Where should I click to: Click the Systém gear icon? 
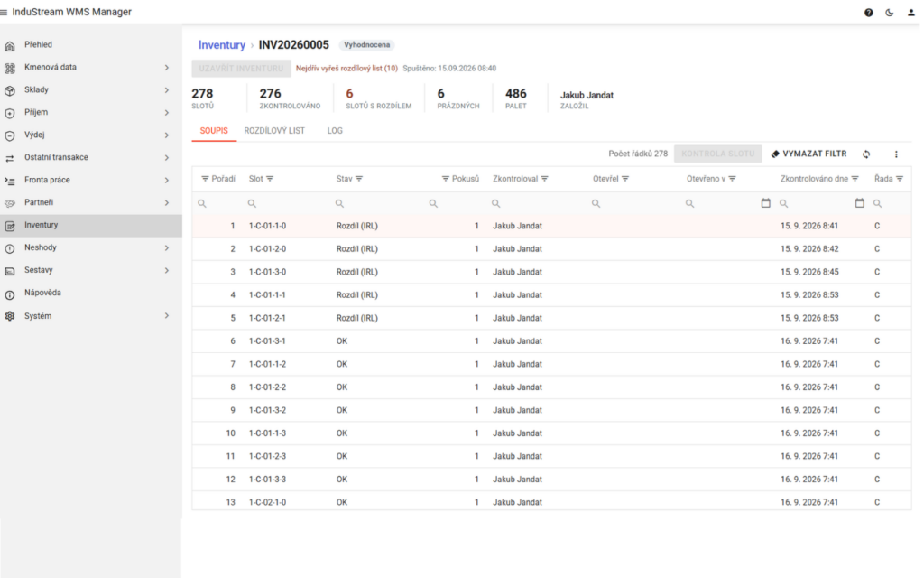click(x=10, y=316)
